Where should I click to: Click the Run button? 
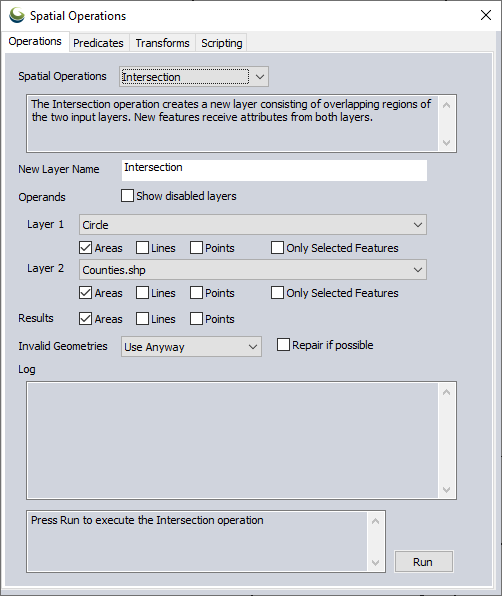tap(424, 562)
